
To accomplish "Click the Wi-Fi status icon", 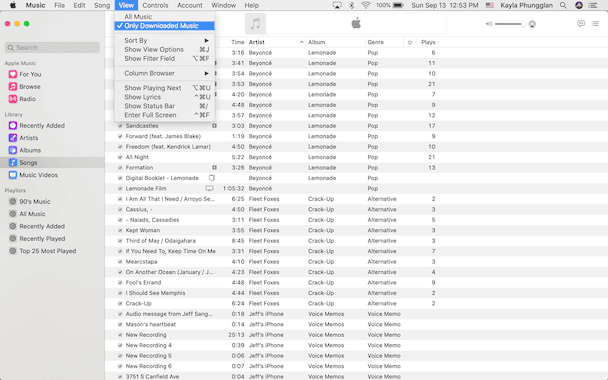I will click(365, 5).
